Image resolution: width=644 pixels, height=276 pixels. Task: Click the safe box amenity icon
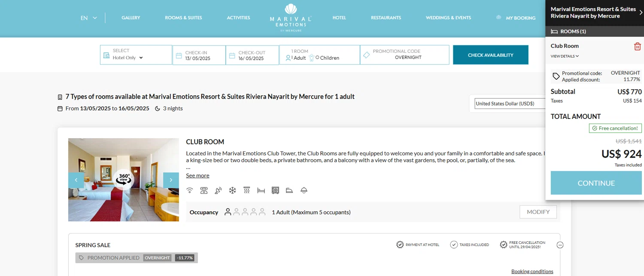(275, 190)
